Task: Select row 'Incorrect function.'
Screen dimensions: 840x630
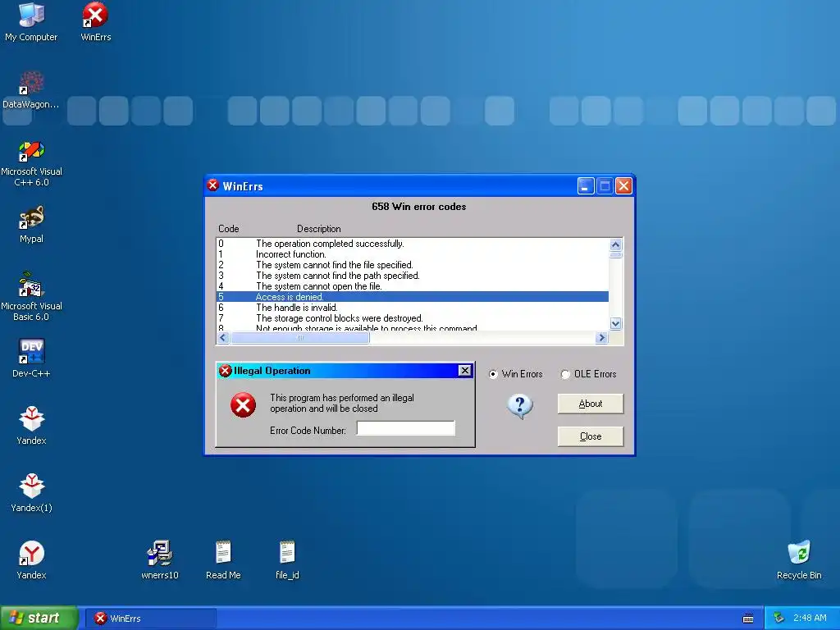Action: [413, 254]
